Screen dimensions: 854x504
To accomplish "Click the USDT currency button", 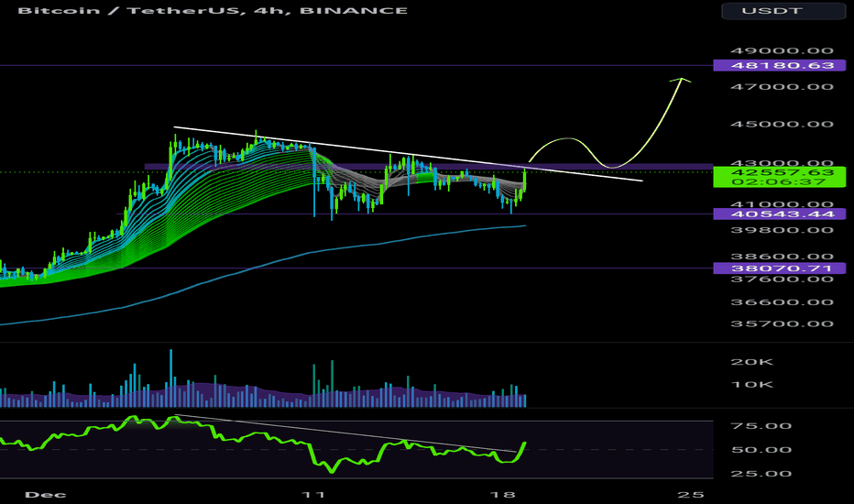I will [x=783, y=11].
